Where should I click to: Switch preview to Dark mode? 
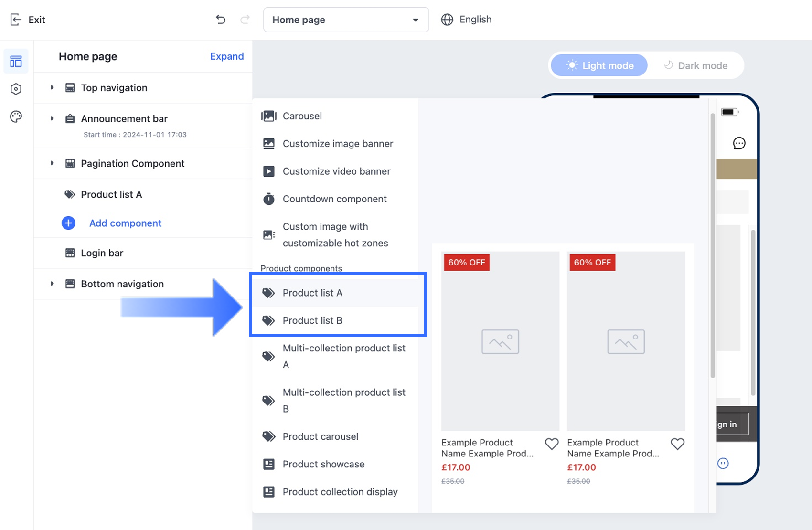coord(696,65)
